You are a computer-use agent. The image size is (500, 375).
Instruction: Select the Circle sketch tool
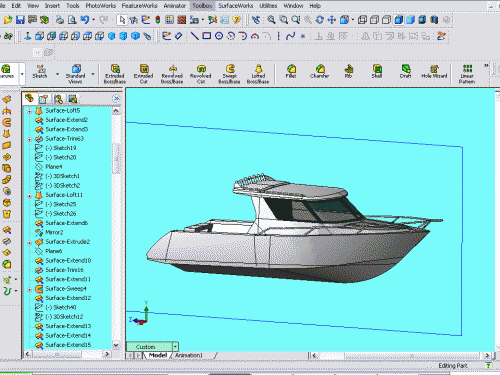(219, 36)
